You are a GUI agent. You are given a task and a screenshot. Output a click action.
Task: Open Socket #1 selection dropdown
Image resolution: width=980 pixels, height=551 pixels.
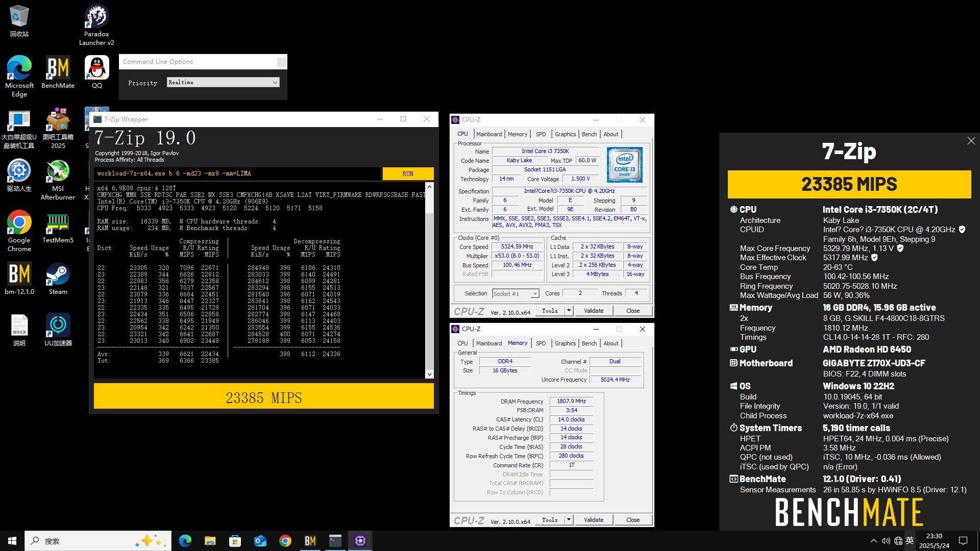tap(516, 293)
